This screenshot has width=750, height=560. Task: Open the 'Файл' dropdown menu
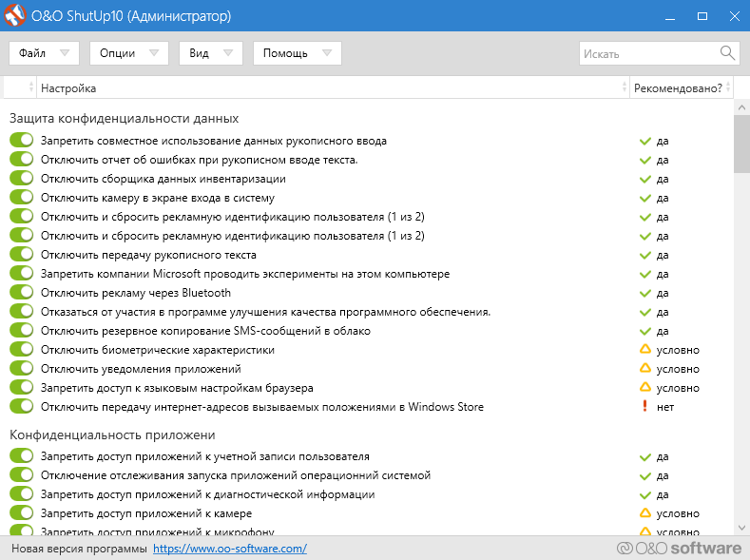coord(44,53)
